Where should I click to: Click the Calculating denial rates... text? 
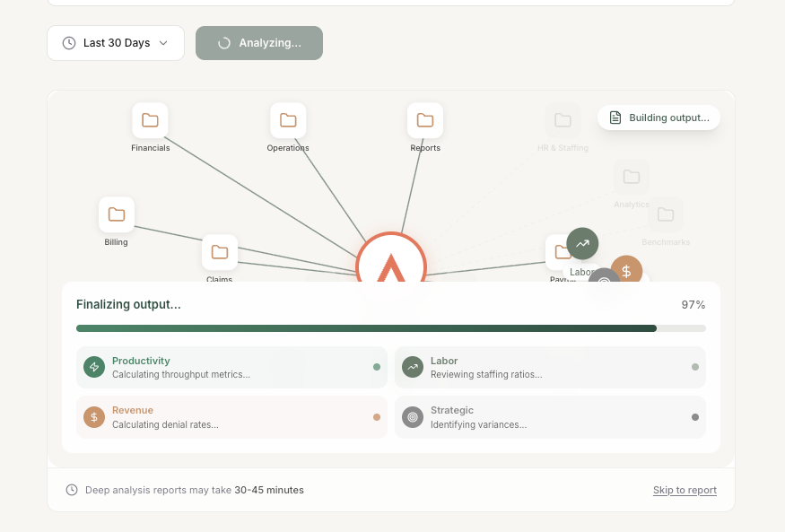(165, 424)
